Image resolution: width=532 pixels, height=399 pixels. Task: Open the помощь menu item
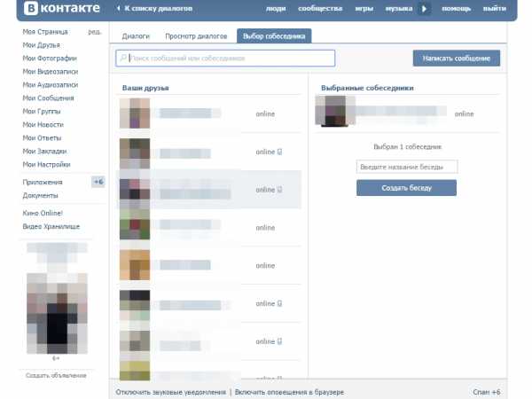pos(456,9)
